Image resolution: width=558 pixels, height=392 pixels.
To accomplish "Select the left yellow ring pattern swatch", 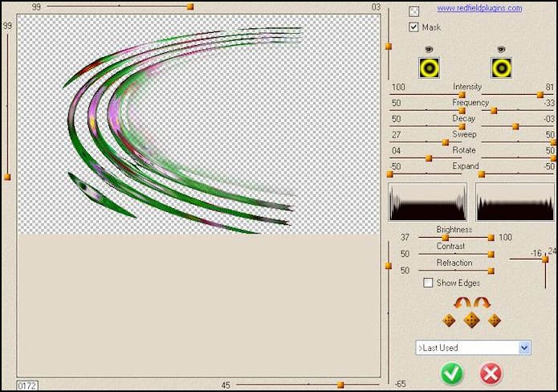I will (430, 67).
